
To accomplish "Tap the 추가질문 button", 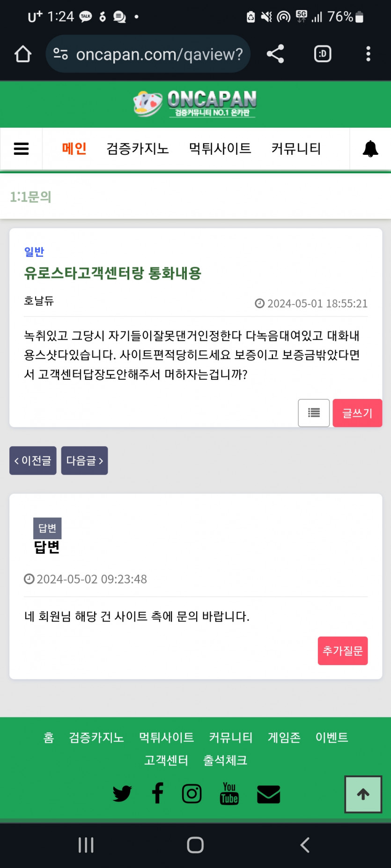I will pos(342,651).
